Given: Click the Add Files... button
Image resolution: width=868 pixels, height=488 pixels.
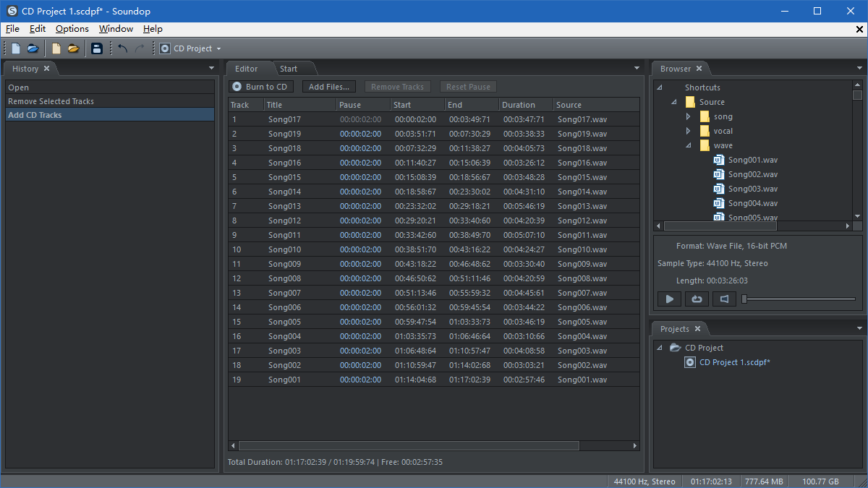Looking at the screenshot, I should (x=328, y=87).
